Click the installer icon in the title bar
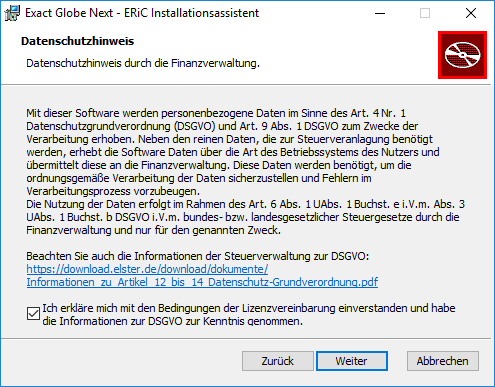The height and width of the screenshot is (387, 495). tap(12, 13)
